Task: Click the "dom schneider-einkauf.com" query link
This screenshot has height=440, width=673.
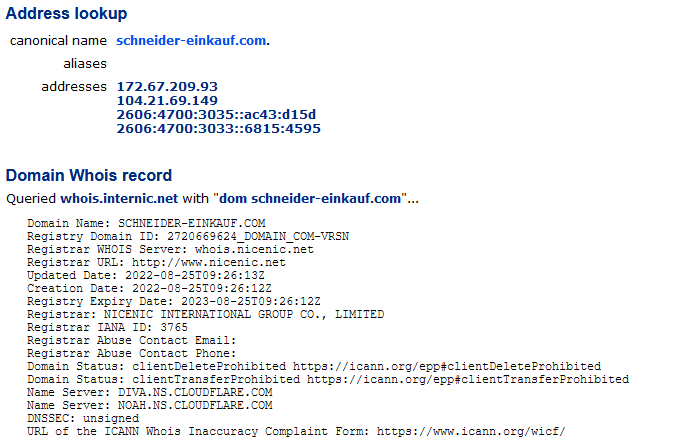Action: coord(310,199)
